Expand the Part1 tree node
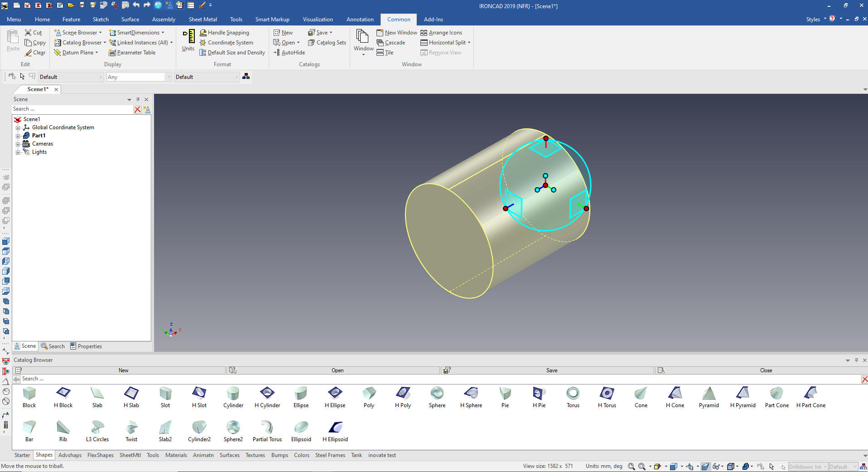This screenshot has width=868, height=472. click(x=18, y=136)
